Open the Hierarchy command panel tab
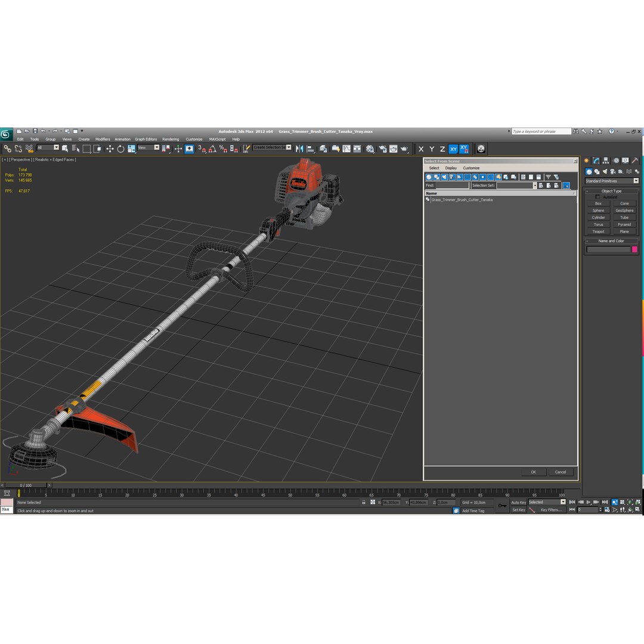 click(606, 160)
